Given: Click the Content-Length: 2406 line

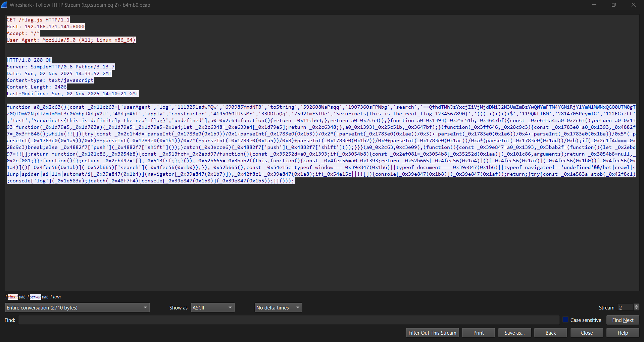Looking at the screenshot, I should click(x=37, y=87).
